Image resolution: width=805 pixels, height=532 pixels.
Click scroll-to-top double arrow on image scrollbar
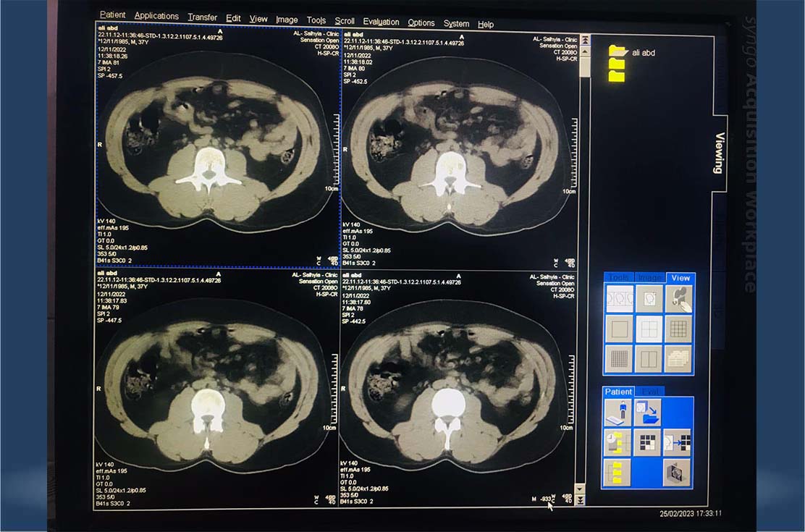586,40
